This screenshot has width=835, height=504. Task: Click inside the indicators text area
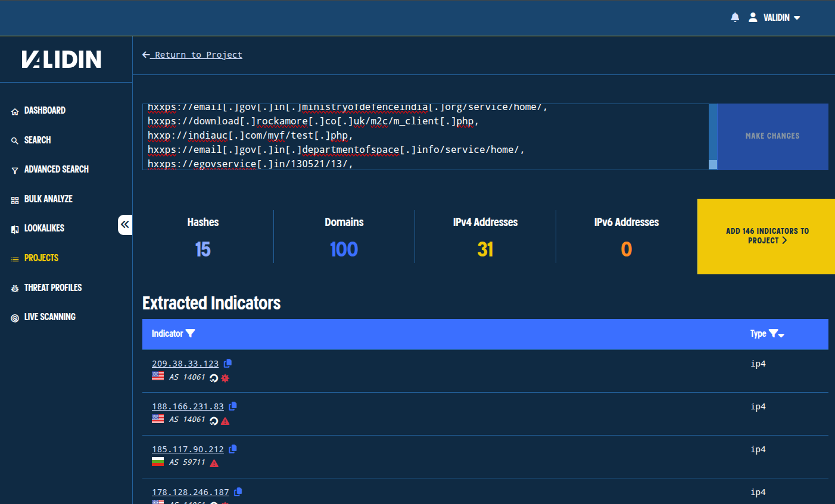[x=425, y=137]
